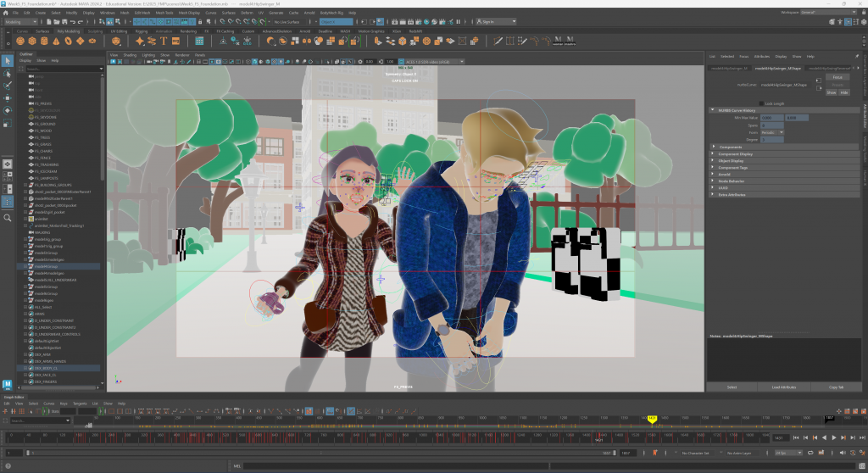Viewport: 868px width, 473px height.
Task: Switch to the Rigging shelf tab
Action: click(x=141, y=31)
